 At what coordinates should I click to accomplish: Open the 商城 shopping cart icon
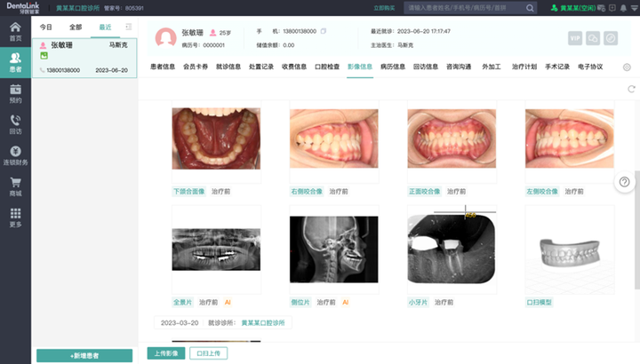[15, 186]
